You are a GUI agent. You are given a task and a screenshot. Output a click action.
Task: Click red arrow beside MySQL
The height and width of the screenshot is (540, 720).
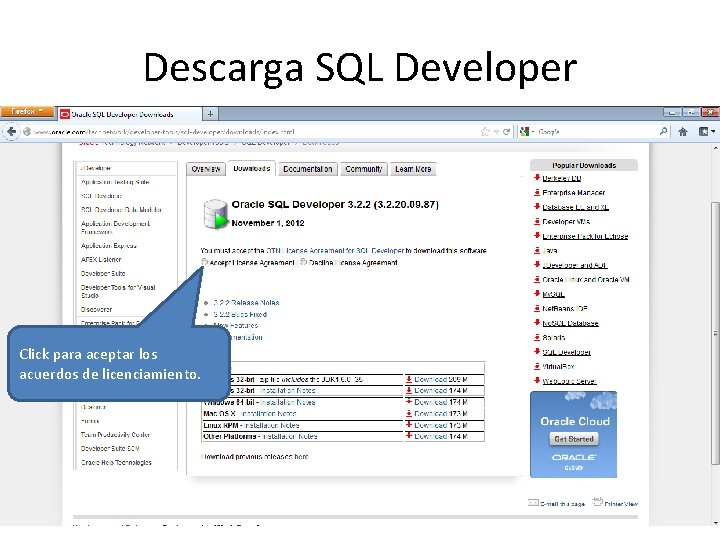pos(536,293)
